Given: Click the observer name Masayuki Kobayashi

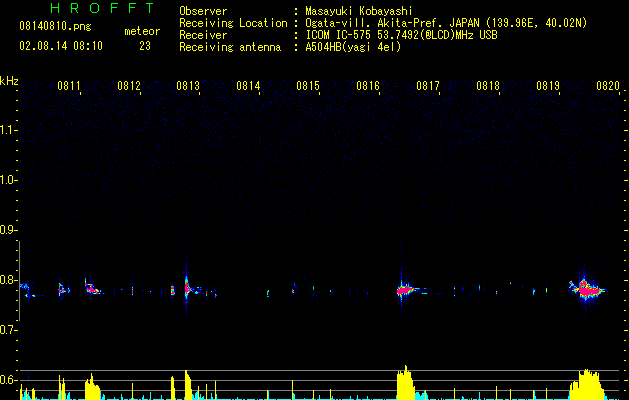Looking at the screenshot, I should tap(358, 11).
